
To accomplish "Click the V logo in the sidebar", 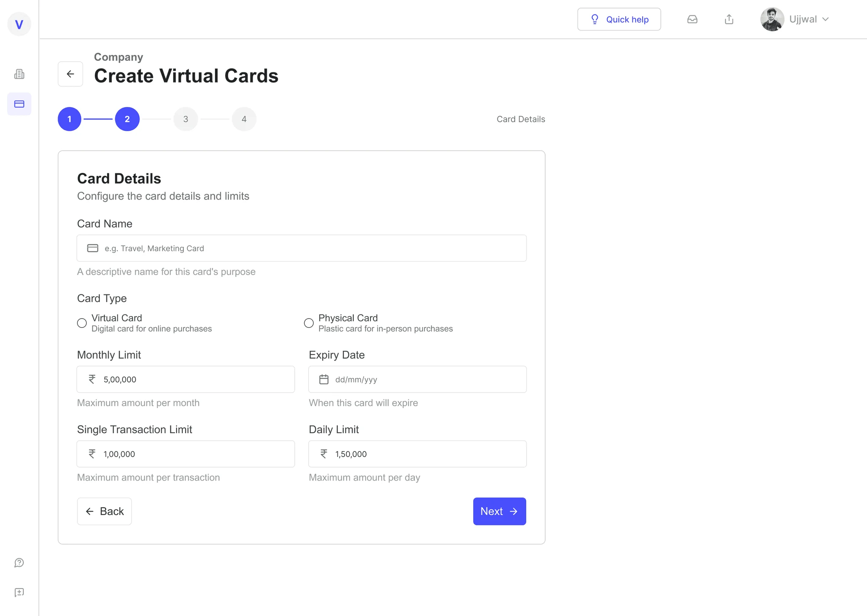I will pyautogui.click(x=19, y=25).
